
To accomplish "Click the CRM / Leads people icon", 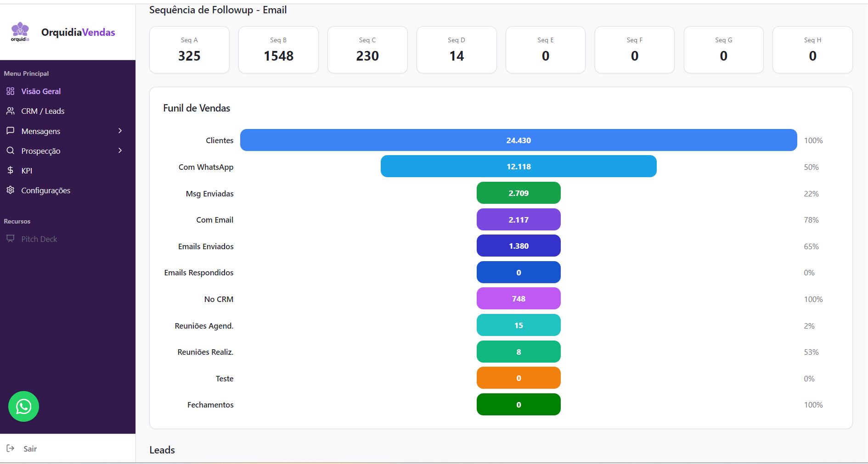I will [10, 111].
